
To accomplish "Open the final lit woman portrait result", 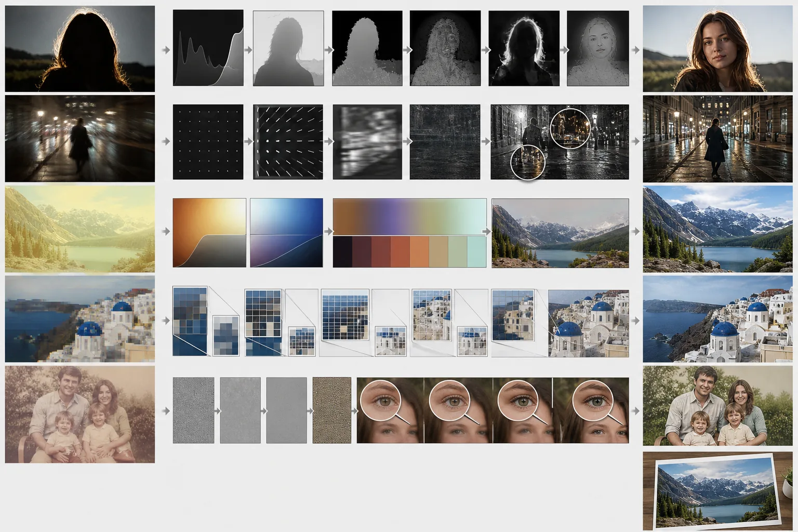I will (717, 49).
